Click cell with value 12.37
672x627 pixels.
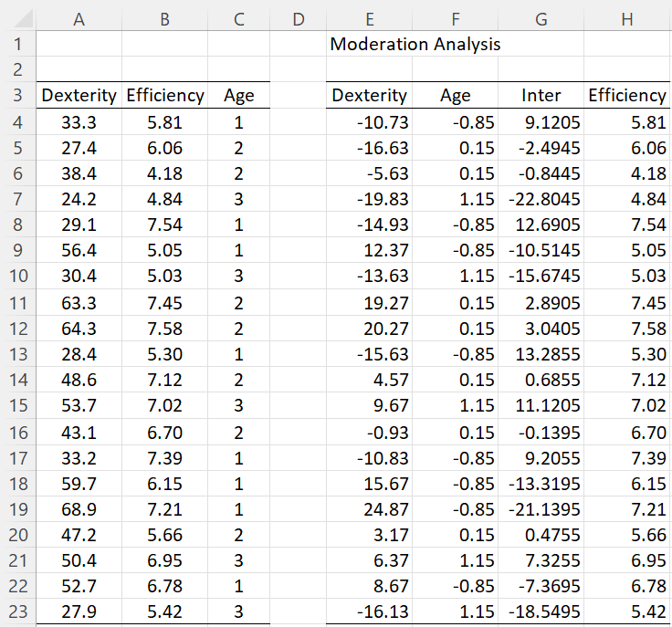pyautogui.click(x=370, y=250)
